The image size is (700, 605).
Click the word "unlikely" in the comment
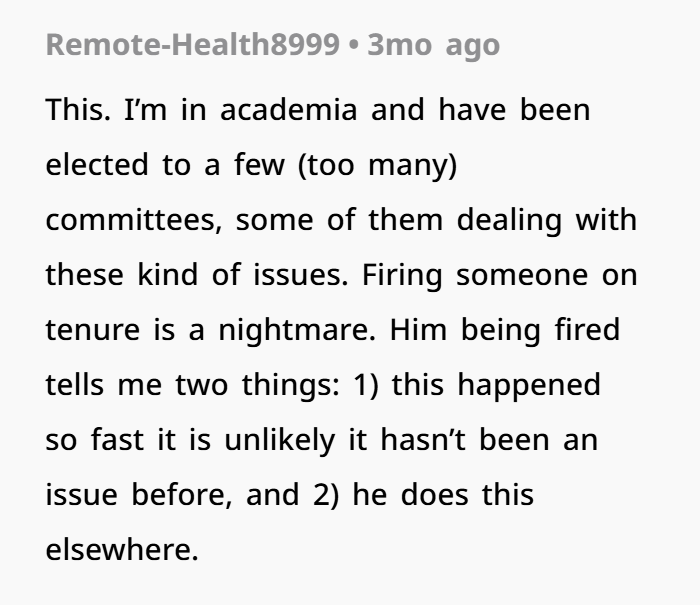coord(279,441)
